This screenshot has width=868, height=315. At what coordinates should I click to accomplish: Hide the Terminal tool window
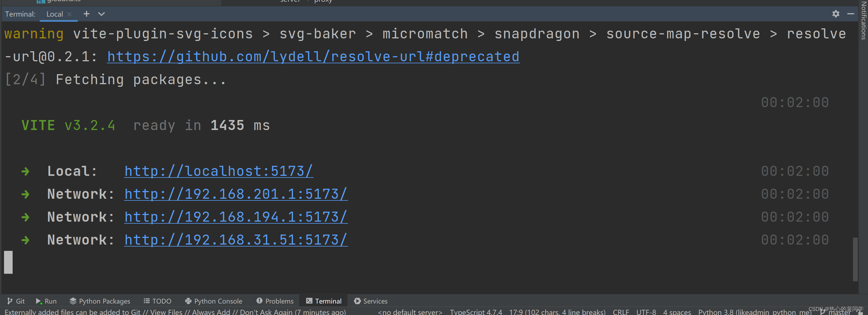(x=851, y=14)
